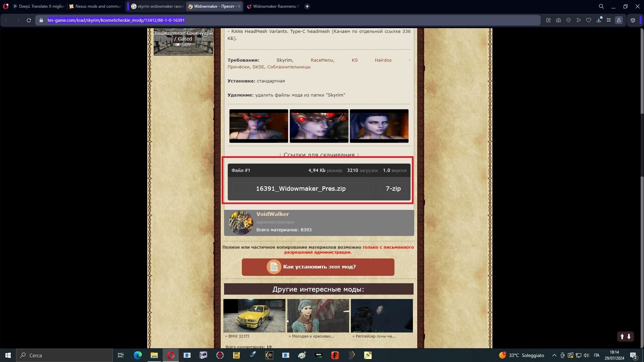Open File Explorer from taskbar
Viewport: 644px width, 362px height.
[x=154, y=355]
